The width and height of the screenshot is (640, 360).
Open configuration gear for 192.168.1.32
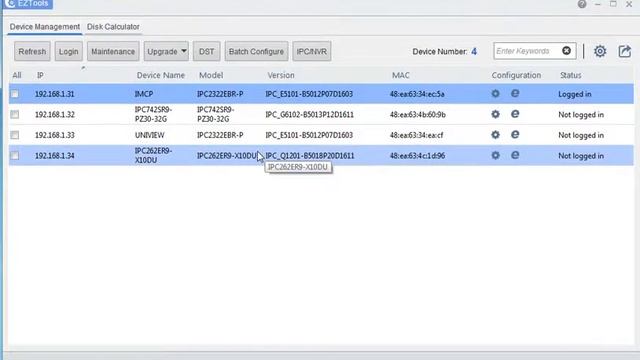point(496,114)
